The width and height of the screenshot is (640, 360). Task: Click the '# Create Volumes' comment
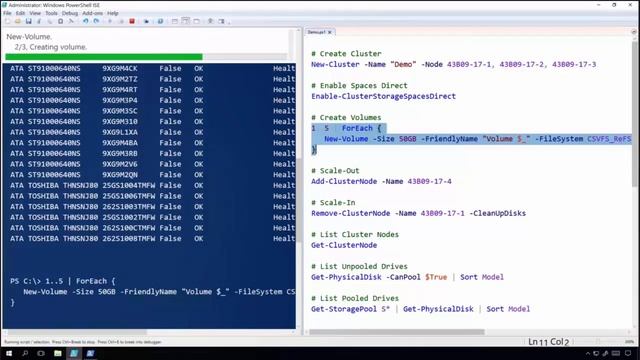click(x=346, y=118)
